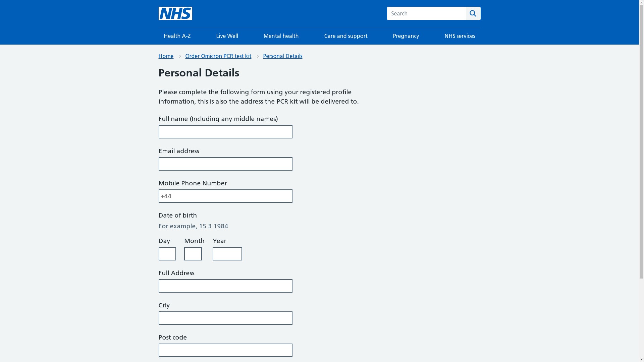Click the City input field

(x=225, y=318)
